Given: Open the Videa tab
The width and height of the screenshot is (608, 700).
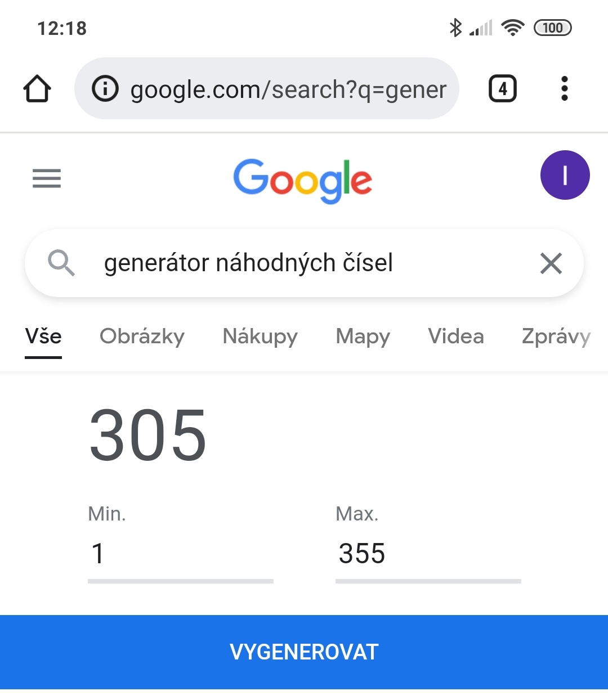Looking at the screenshot, I should click(x=455, y=336).
